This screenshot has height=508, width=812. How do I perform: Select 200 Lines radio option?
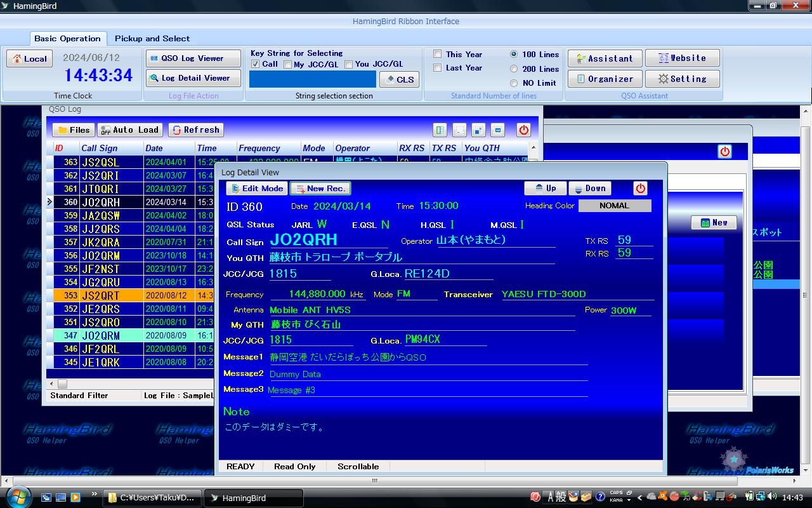pos(514,69)
